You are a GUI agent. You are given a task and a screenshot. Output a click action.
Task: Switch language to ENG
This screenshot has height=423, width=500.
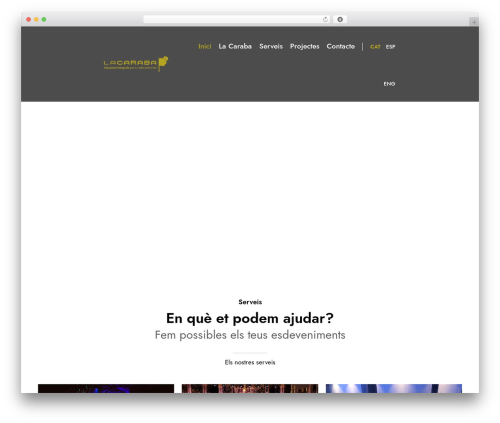pos(389,84)
